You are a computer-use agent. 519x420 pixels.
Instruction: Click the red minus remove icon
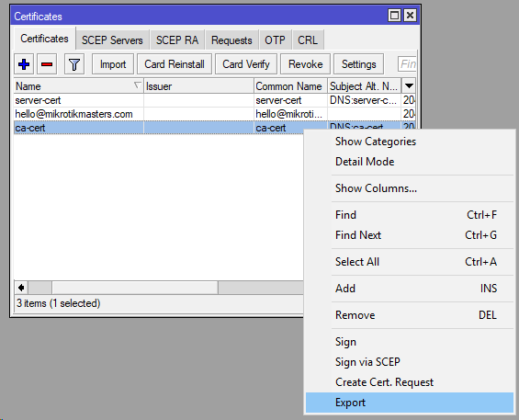pyautogui.click(x=47, y=64)
